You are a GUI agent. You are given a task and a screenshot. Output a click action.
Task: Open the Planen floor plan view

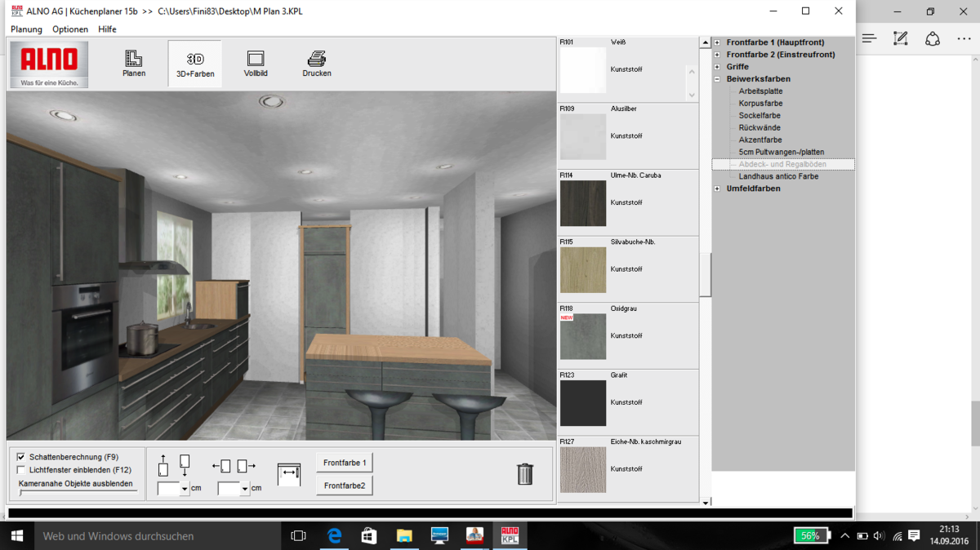[x=133, y=64]
